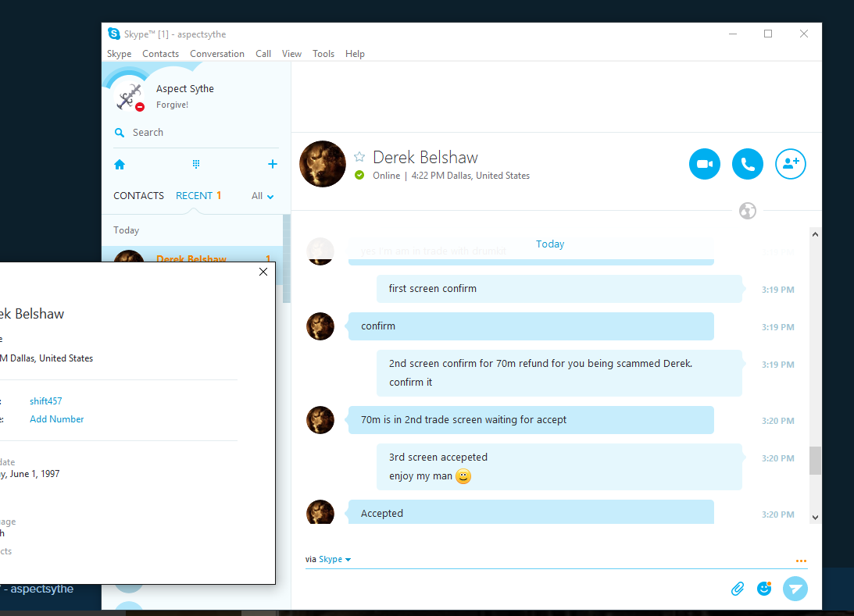854x616 pixels.
Task: Open the emoticon picker
Action: click(x=764, y=589)
